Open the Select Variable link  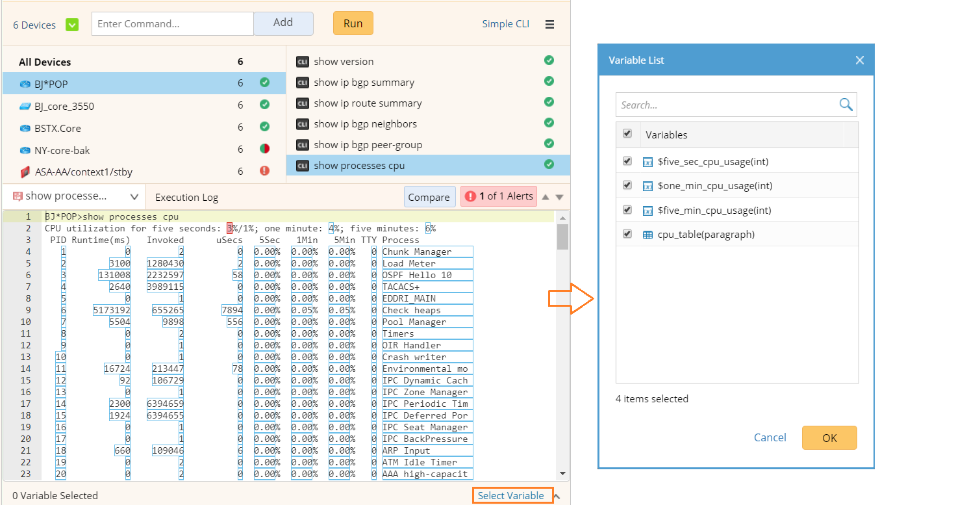point(511,496)
